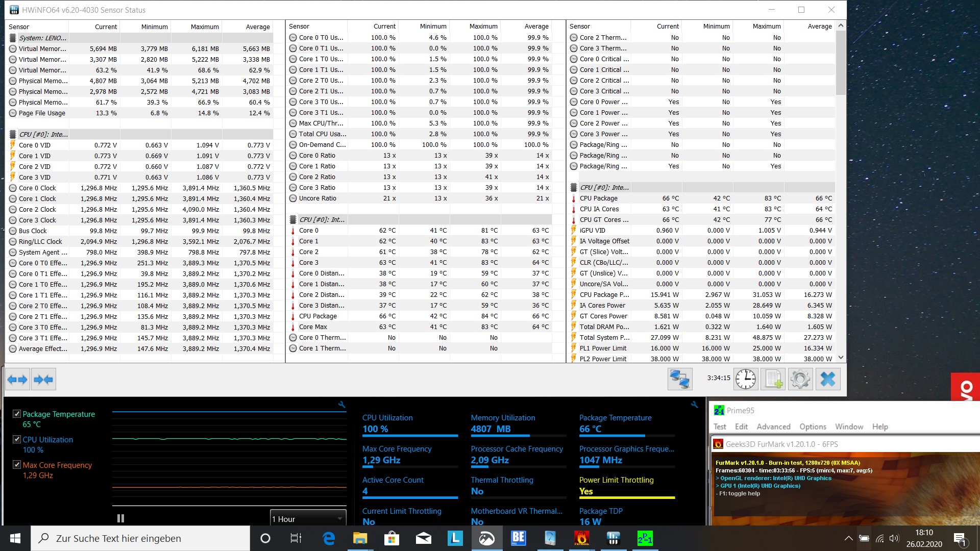Show hidden system tray icons chevron

[848, 538]
